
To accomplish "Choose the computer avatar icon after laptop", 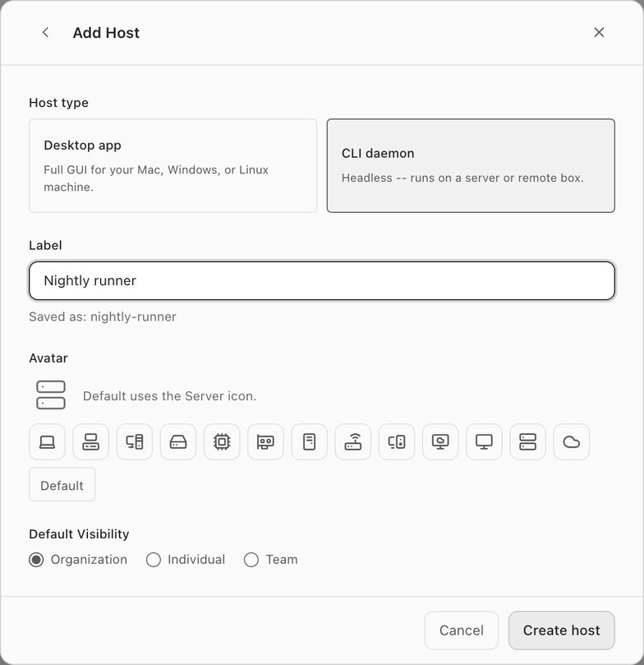I will point(90,442).
